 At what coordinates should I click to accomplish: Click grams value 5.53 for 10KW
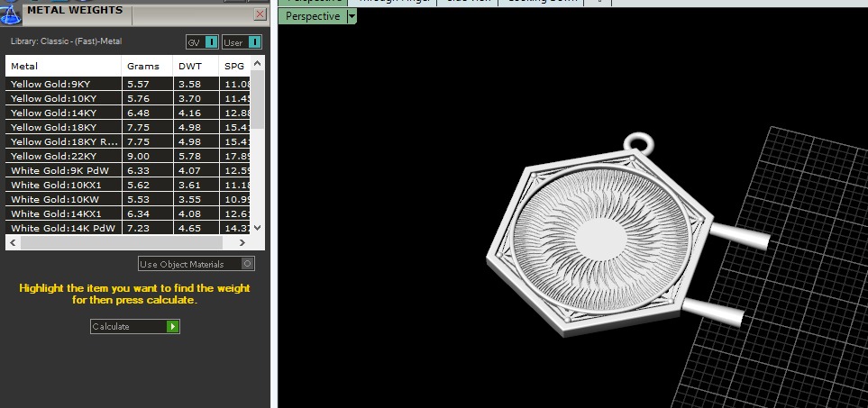click(138, 199)
